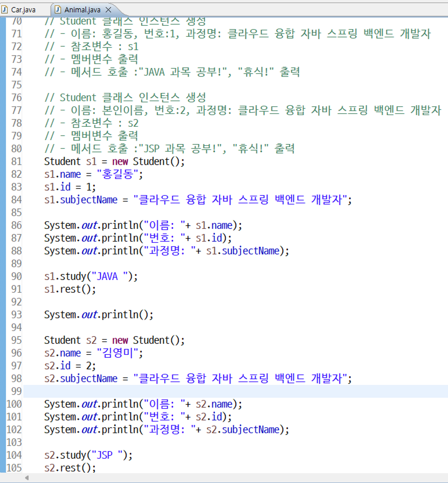Screen dimensions: 448x483
Task: Click 'Student s2 = new Student();' line
Action: click(114, 340)
